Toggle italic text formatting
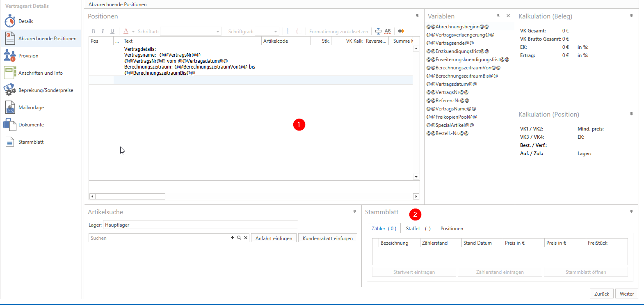 point(103,31)
